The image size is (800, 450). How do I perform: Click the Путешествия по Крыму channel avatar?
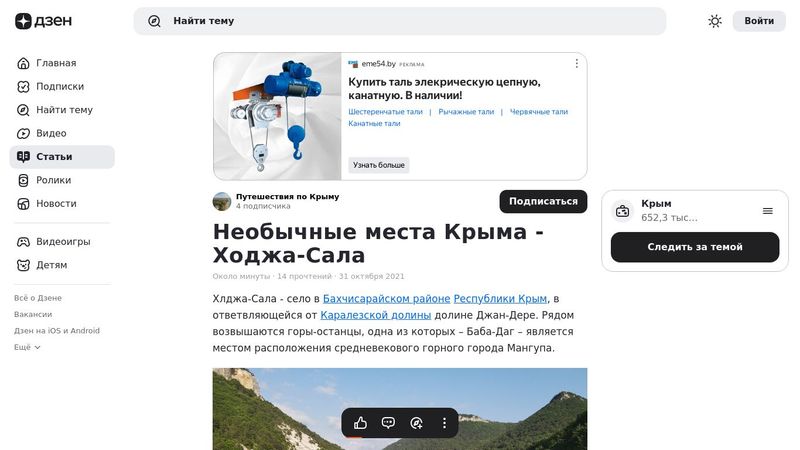coord(222,202)
